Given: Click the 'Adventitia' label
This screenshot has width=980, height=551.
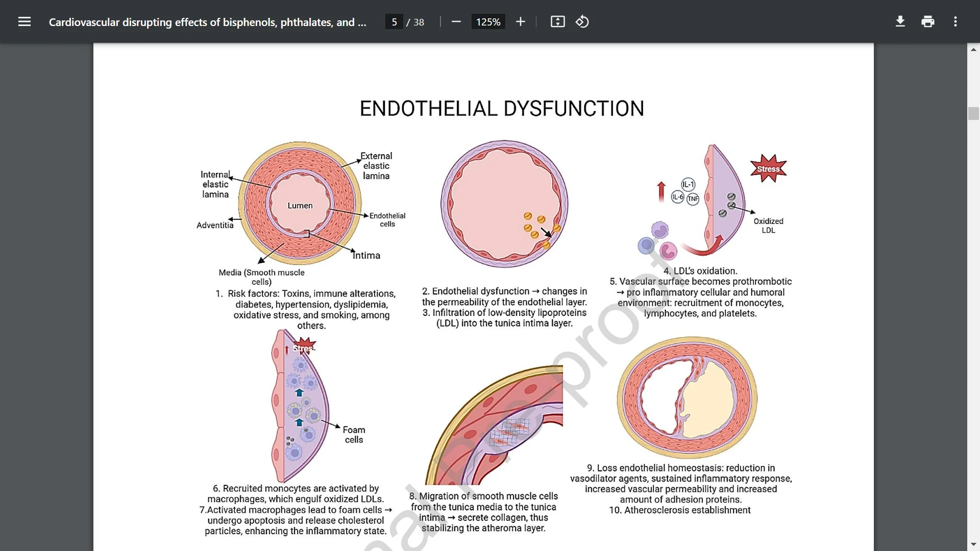Looking at the screenshot, I should [x=215, y=225].
